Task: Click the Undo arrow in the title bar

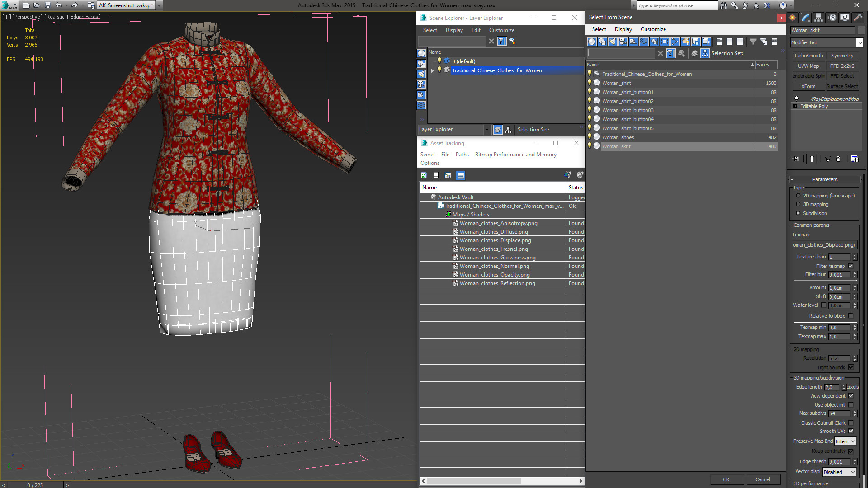Action: [x=59, y=5]
